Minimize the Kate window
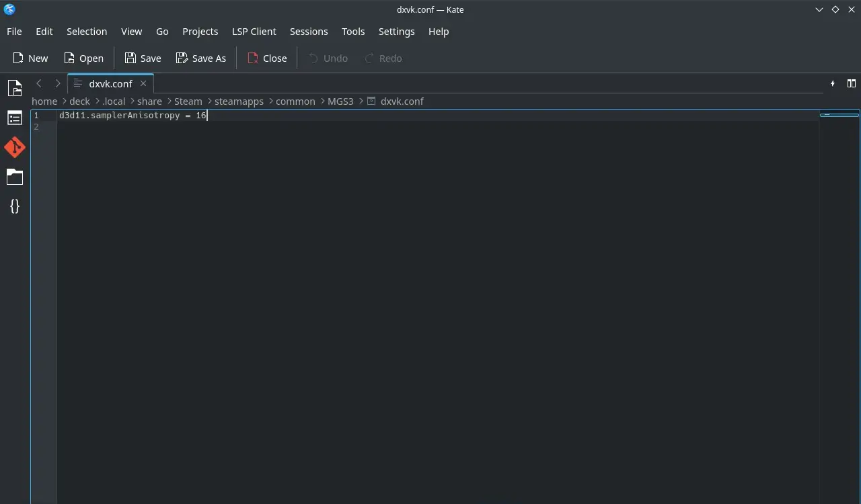Viewport: 861px width, 504px height. click(819, 9)
